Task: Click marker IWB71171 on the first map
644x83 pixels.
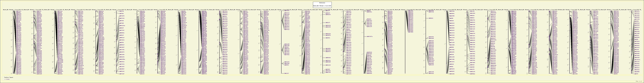Action: pyautogui.click(x=19, y=11)
